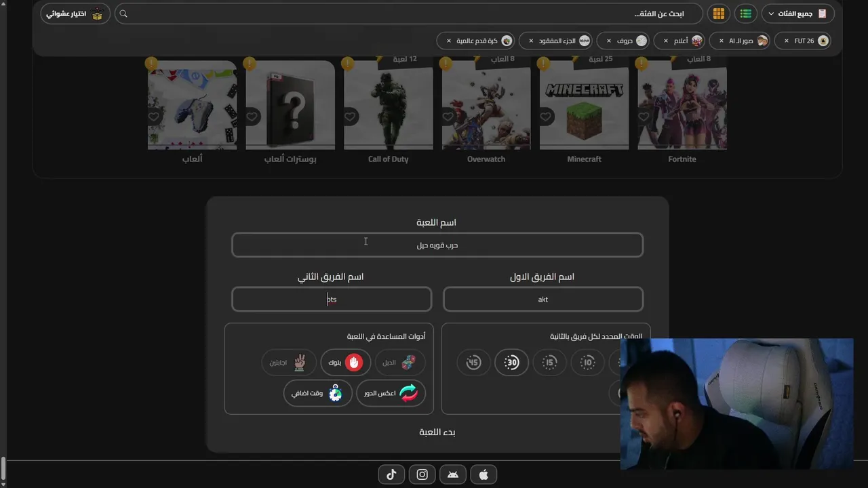Select the Minecraft category card
The height and width of the screenshot is (488, 868).
tap(585, 105)
